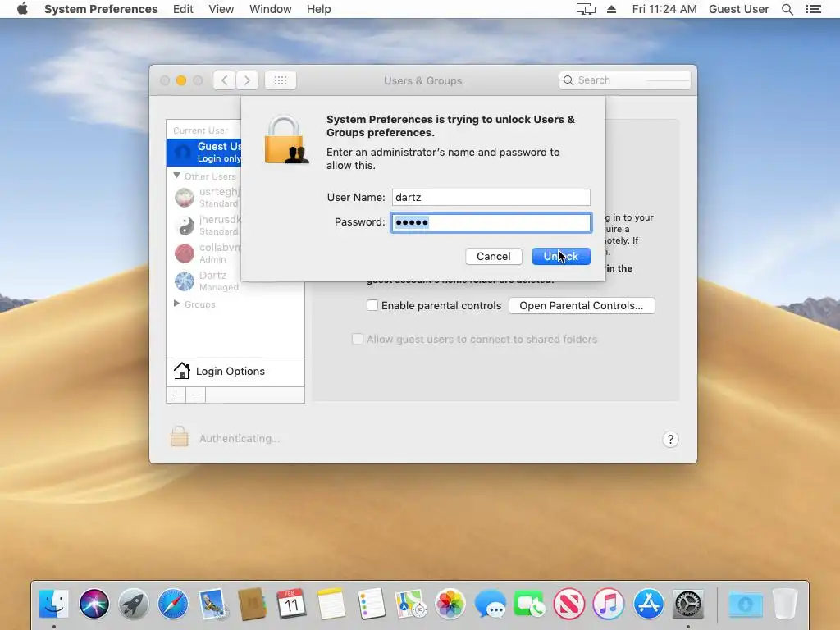Image resolution: width=840 pixels, height=630 pixels.
Task: Click the lock icon showing Authenticating
Action: click(180, 436)
